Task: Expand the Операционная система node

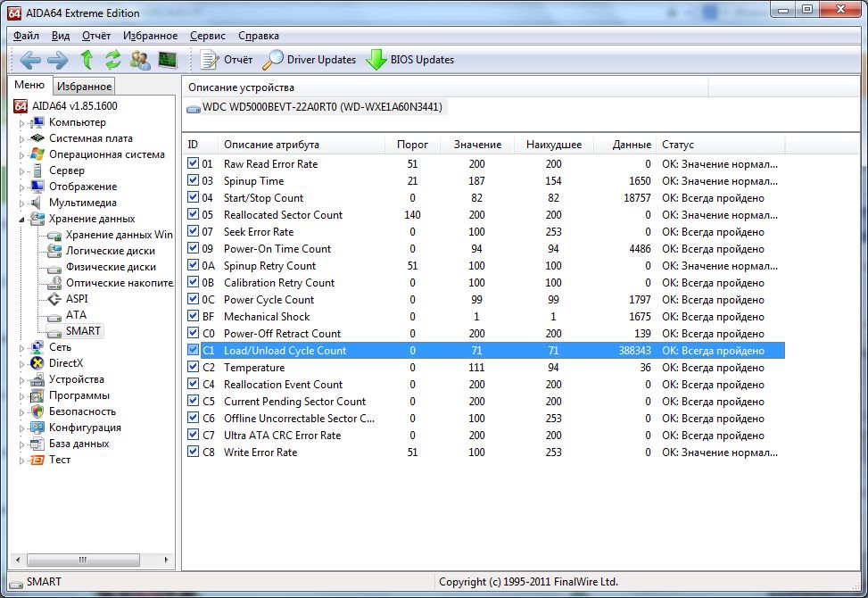Action: (x=22, y=155)
